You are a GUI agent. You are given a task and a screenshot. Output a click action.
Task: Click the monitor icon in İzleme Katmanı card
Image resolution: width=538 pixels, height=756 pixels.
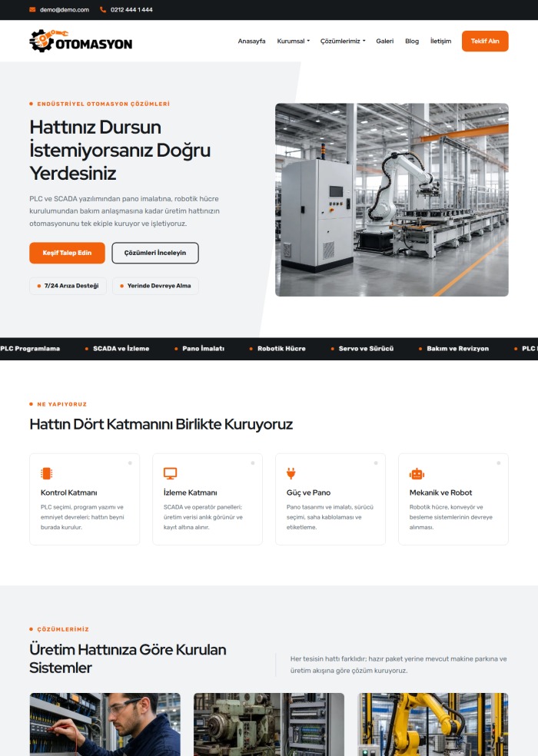(170, 473)
